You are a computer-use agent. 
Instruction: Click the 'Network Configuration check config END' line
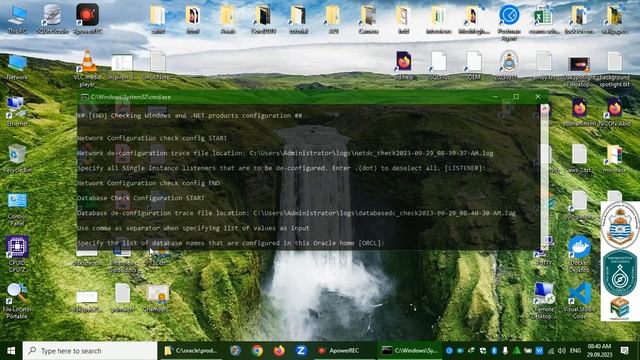coord(149,183)
